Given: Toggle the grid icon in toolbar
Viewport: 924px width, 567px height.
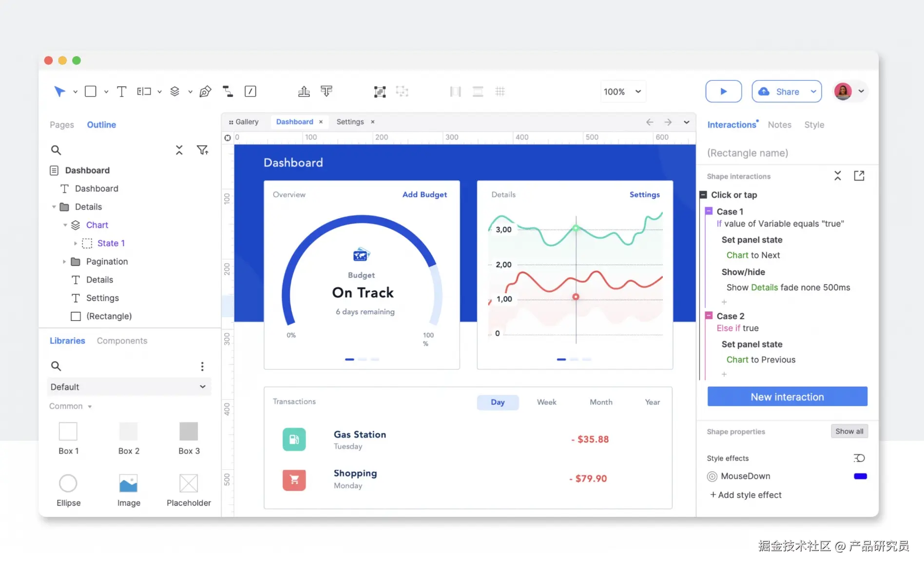Looking at the screenshot, I should click(500, 92).
